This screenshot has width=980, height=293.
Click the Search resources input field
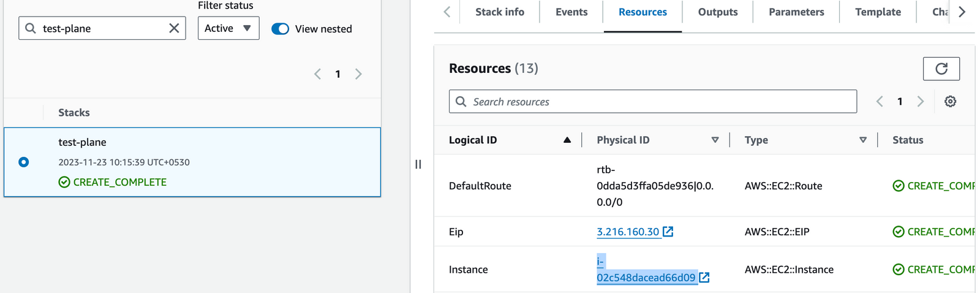[x=661, y=102]
